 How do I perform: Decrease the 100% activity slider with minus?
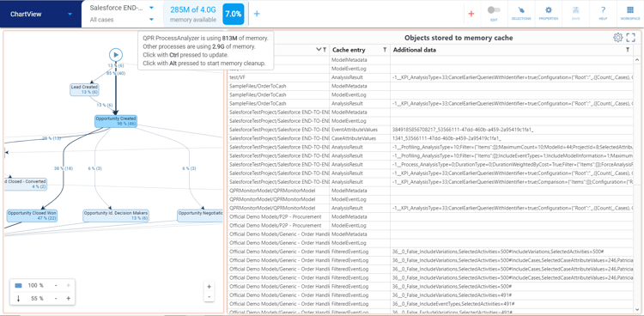[56, 285]
